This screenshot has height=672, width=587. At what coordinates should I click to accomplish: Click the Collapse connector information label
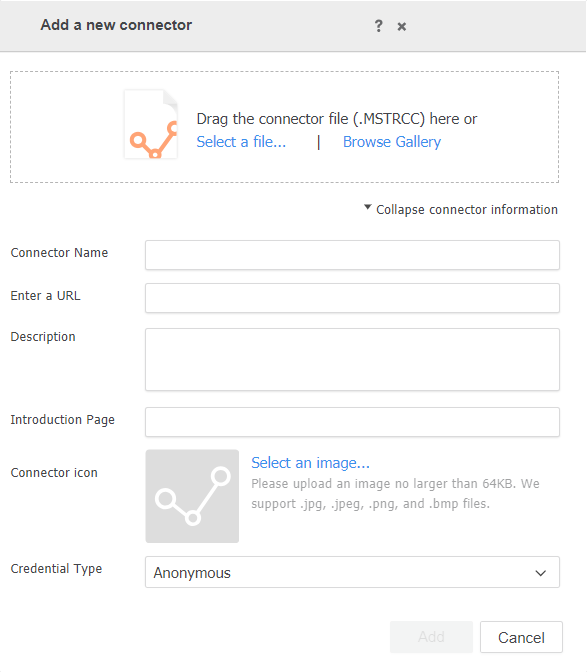pyautogui.click(x=467, y=210)
